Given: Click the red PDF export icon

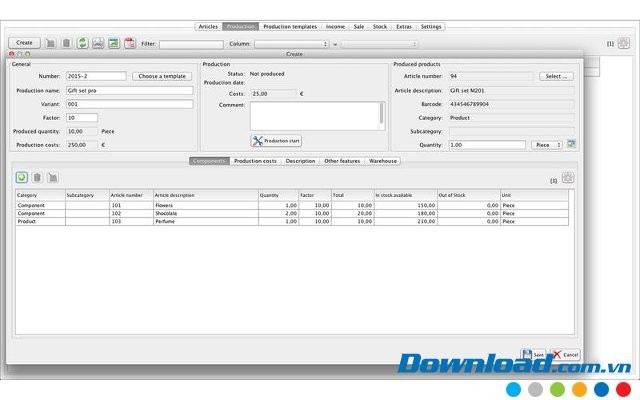Looking at the screenshot, I should coord(130,44).
